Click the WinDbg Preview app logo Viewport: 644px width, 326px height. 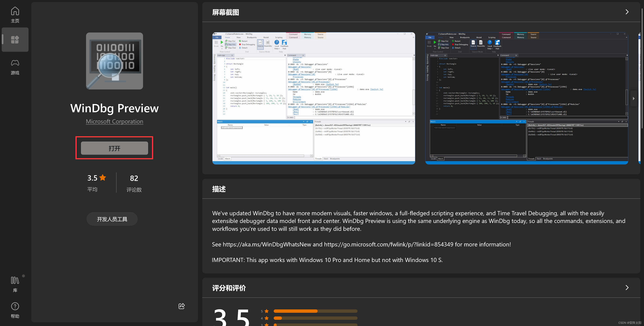(115, 61)
